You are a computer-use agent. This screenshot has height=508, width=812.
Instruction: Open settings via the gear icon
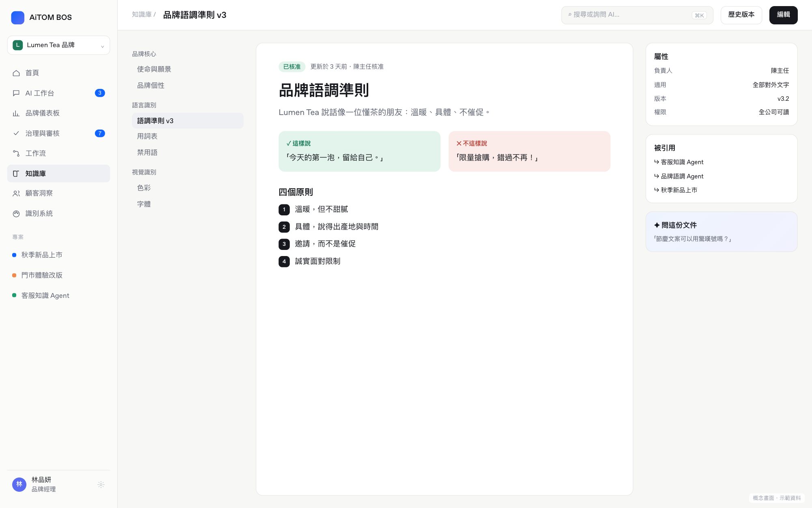point(101,484)
